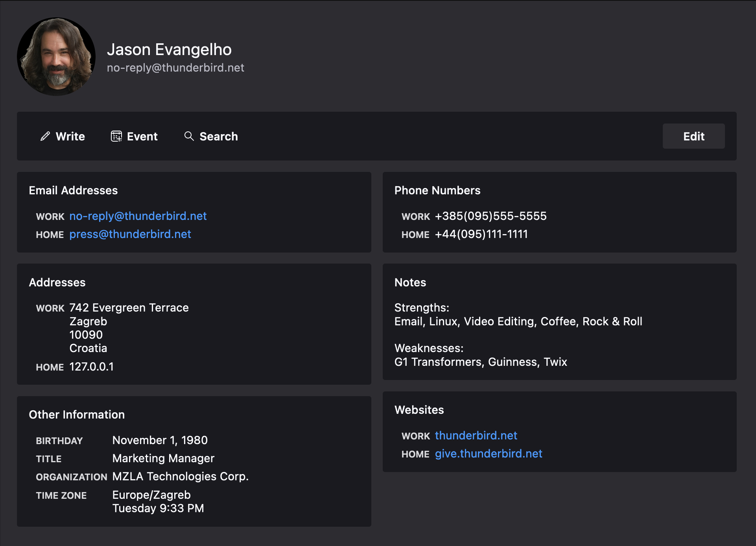Click the Write button label
Viewport: 756px width, 546px height.
pos(70,136)
